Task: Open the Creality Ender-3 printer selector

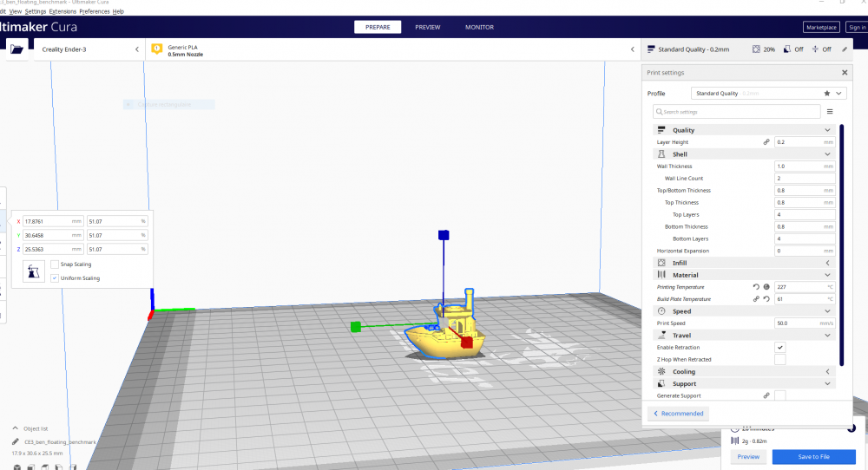Action: [89, 49]
